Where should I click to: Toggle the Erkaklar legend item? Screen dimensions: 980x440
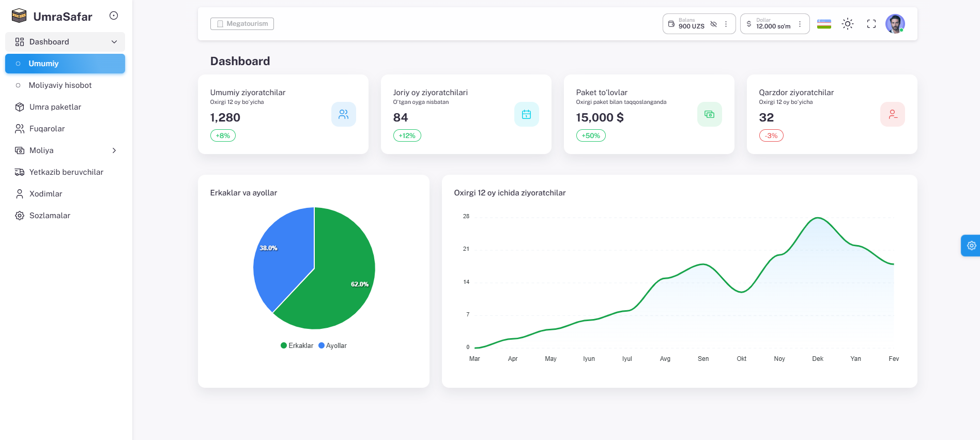297,345
